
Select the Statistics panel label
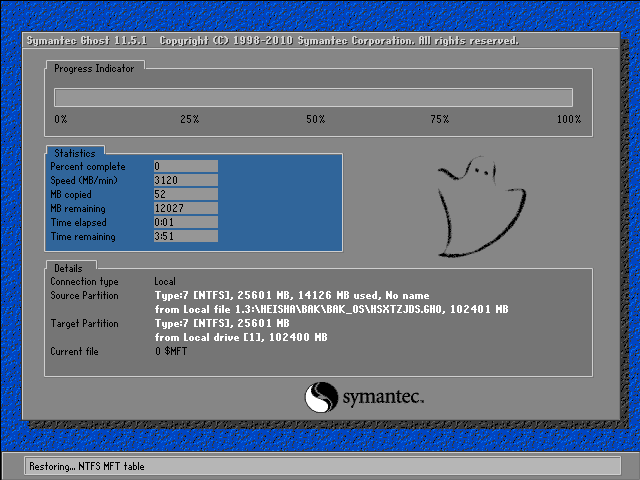(x=75, y=153)
